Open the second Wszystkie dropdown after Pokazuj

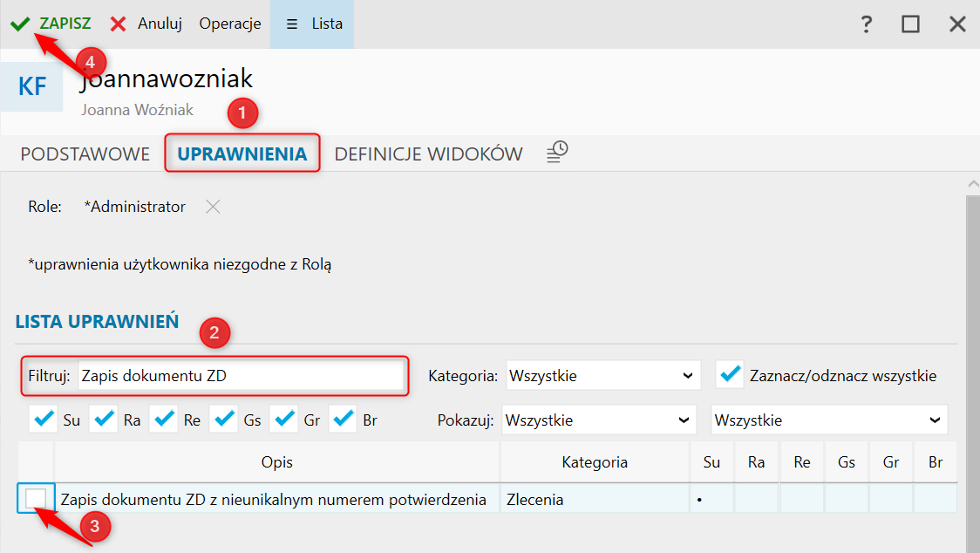829,420
